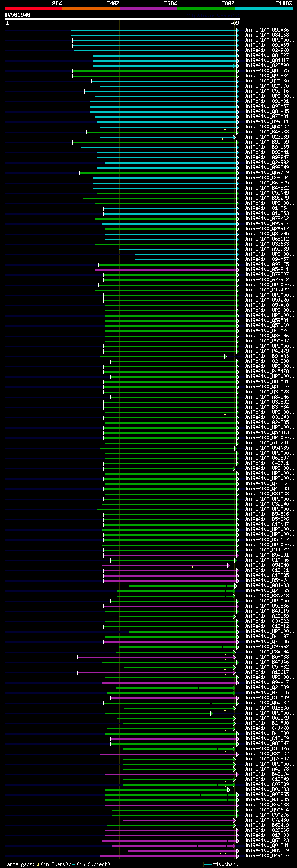
Task: Select the UniRef100_A5APL1 label
Action: tap(266, 270)
